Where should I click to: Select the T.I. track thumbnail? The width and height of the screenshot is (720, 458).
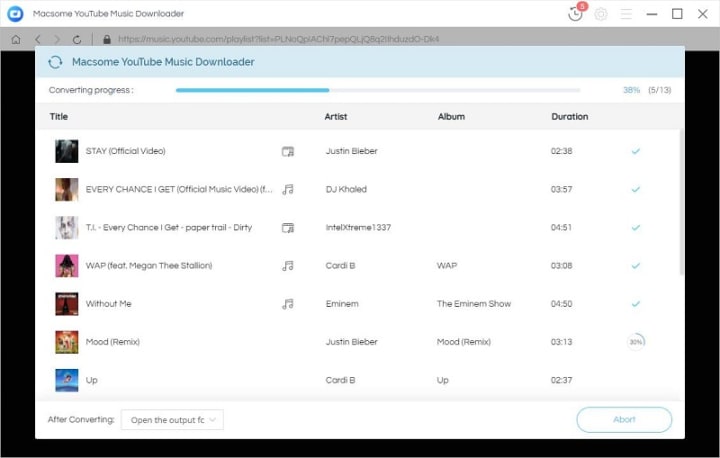click(x=67, y=227)
